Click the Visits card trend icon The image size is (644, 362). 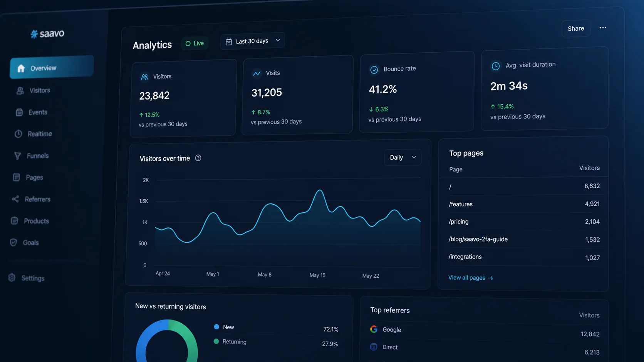tap(257, 73)
